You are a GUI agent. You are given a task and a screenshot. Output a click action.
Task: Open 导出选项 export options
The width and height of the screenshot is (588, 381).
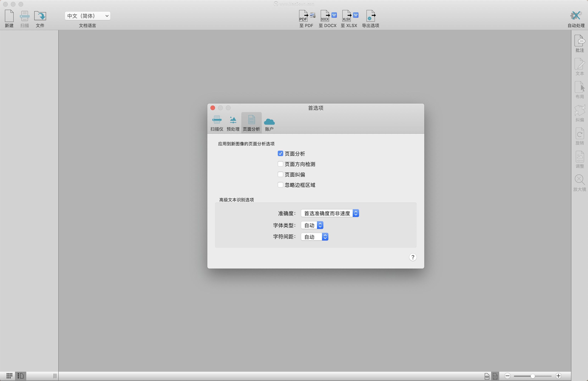coord(370,16)
